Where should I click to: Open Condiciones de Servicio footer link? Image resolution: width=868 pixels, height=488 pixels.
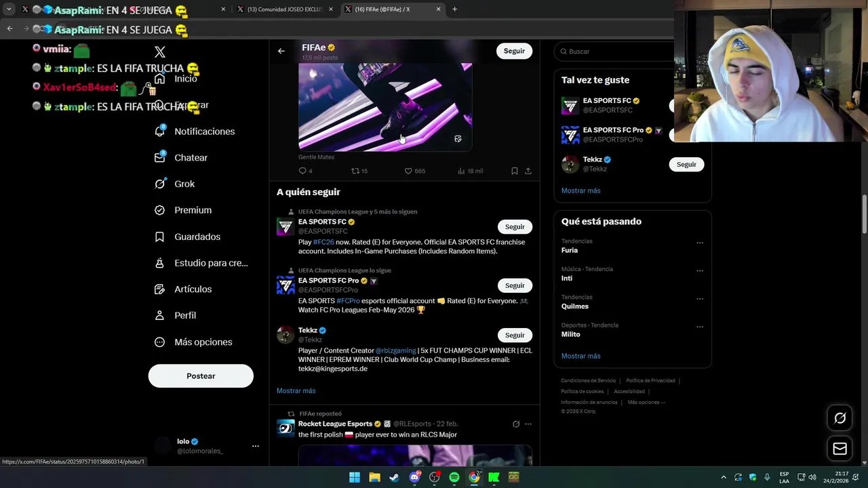(x=588, y=381)
